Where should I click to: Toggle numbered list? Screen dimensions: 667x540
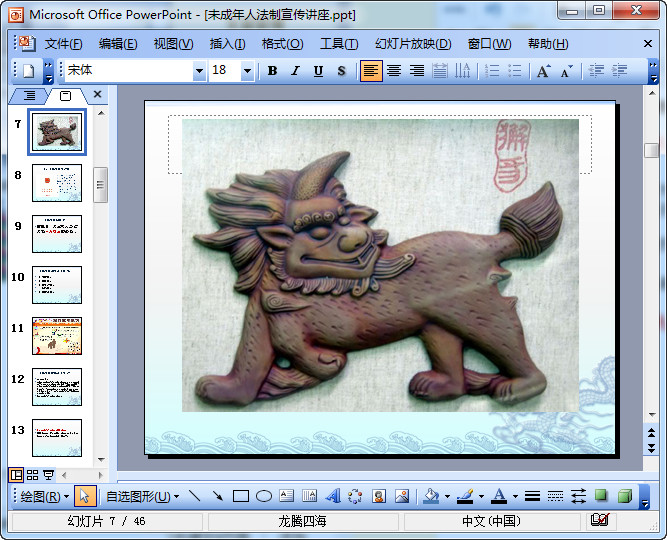click(x=492, y=71)
